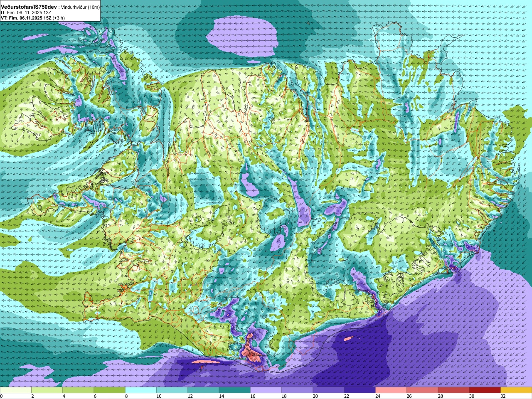The image size is (532, 399).
Task: Click the golden yellow legend swatch above 32
Action: (516, 390)
